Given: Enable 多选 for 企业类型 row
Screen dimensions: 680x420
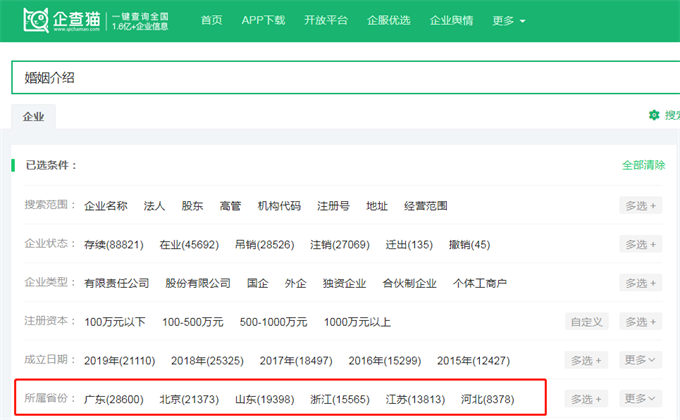Looking at the screenshot, I should click(x=640, y=283).
